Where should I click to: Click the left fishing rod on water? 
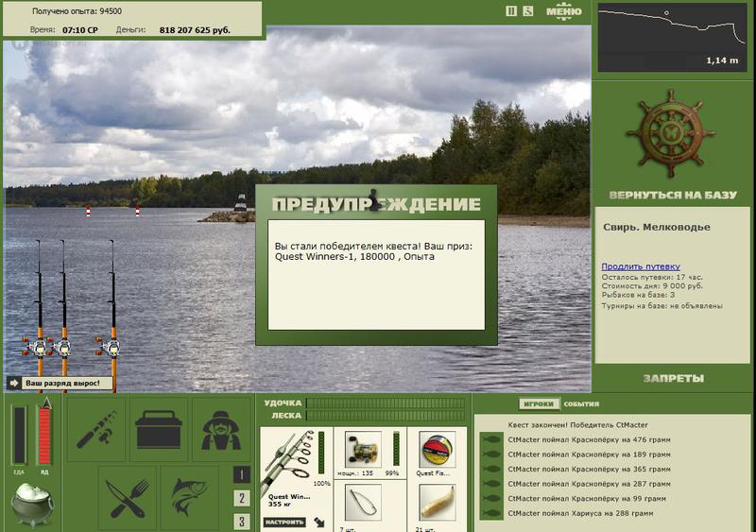(39, 316)
